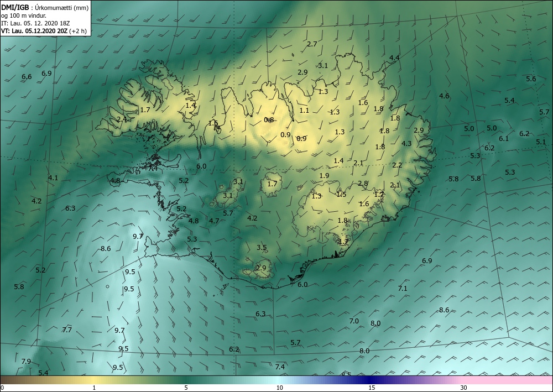Click the title line 'DMI/IGB : Úrkomumætti (mm)'
This screenshot has height=392, width=553.
pyautogui.click(x=45, y=8)
